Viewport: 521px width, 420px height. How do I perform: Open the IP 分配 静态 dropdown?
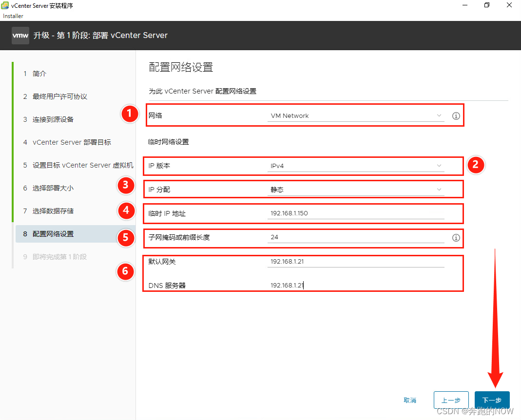click(x=356, y=190)
